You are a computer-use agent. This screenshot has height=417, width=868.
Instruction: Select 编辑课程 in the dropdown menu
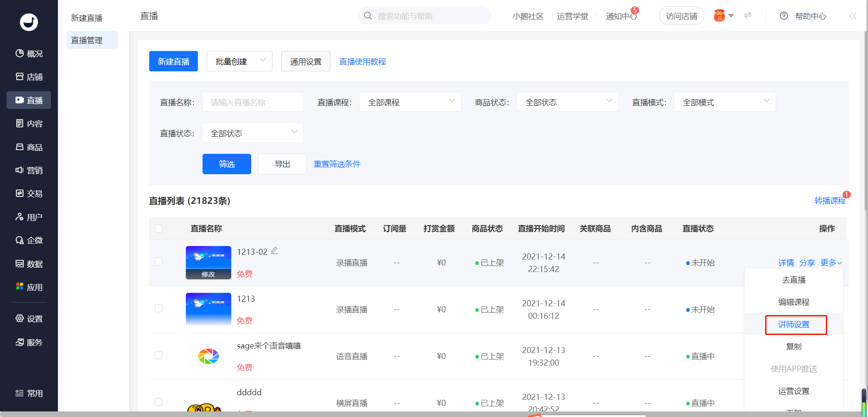pos(794,302)
